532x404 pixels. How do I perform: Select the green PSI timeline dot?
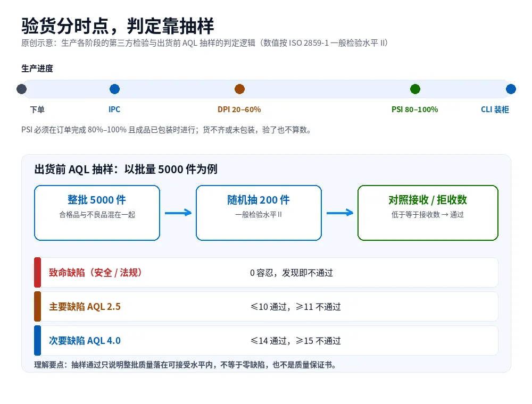click(x=415, y=89)
